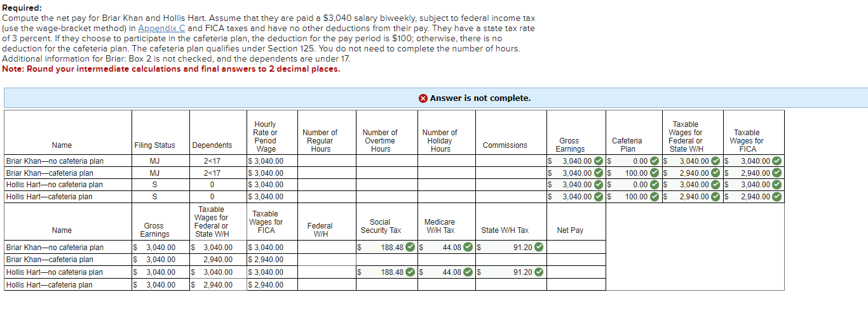Click Dependents 0 for Hollis Hart no cafeteria plan

coord(212,185)
